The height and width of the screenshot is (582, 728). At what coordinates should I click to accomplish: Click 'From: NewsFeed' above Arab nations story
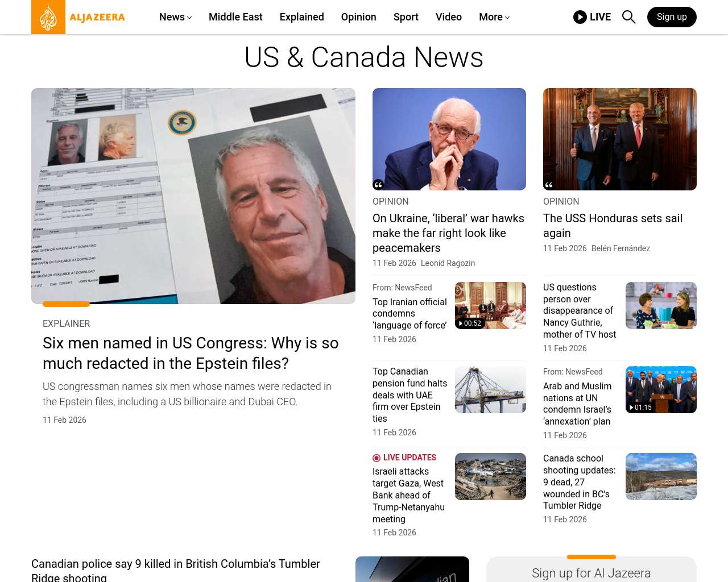573,372
